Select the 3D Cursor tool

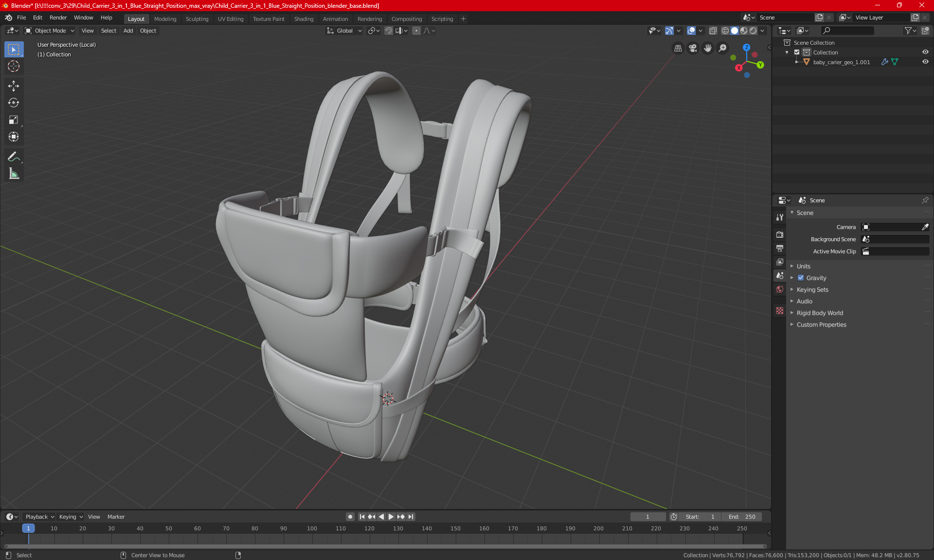pyautogui.click(x=13, y=67)
